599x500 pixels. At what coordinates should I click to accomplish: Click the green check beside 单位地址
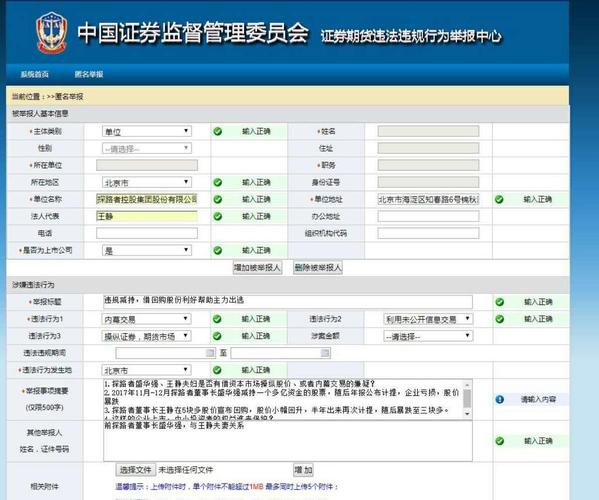tap(499, 199)
